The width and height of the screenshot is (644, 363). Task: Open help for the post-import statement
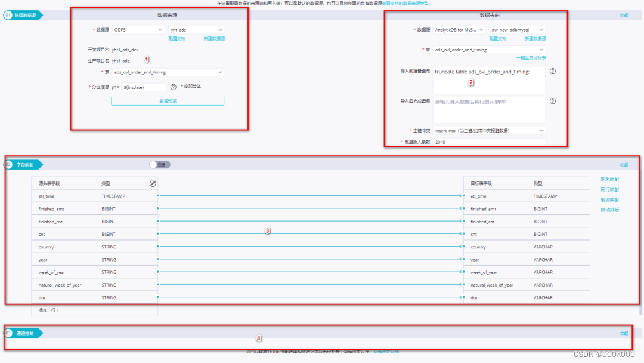pyautogui.click(x=553, y=101)
